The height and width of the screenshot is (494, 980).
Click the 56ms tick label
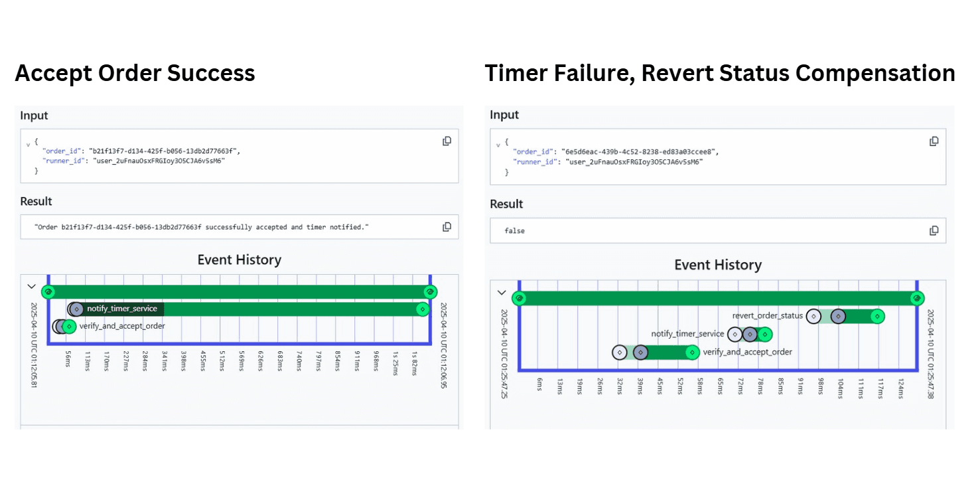[x=68, y=359]
